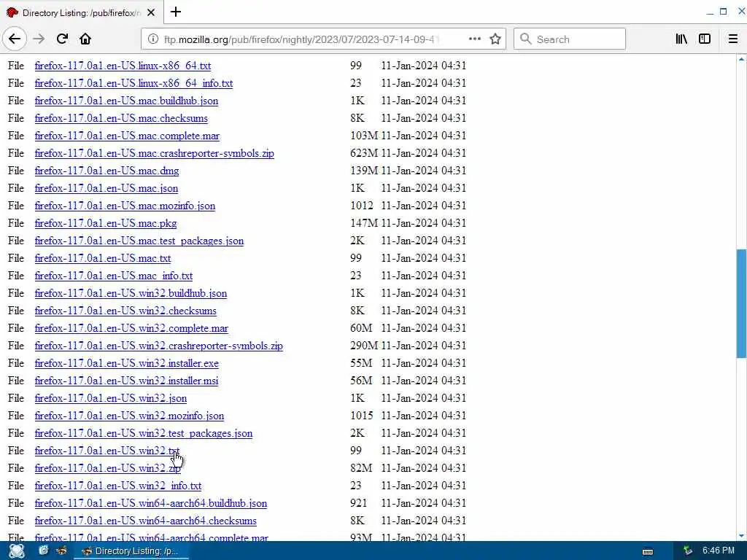The height and width of the screenshot is (560, 747).
Task: Download the mac.pkg file
Action: click(106, 223)
